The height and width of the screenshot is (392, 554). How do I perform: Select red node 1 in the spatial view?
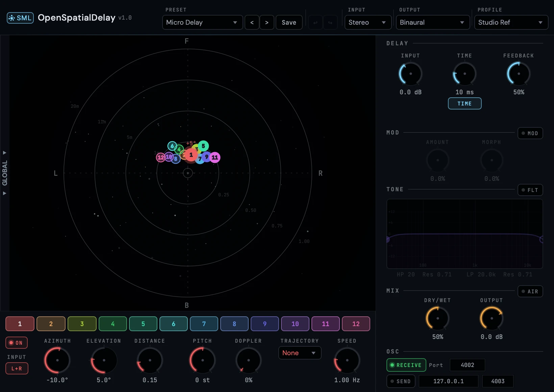pos(191,155)
